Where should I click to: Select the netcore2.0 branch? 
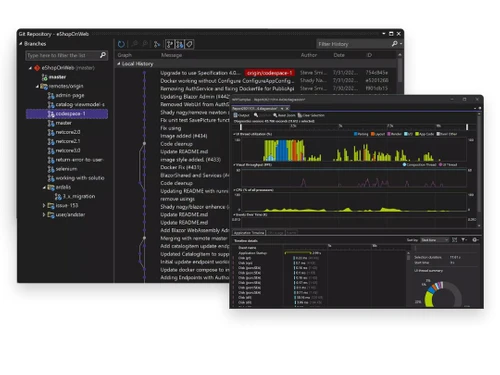68,132
